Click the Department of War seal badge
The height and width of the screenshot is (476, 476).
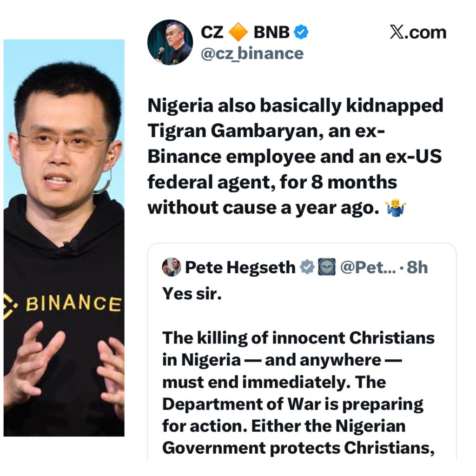327,267
